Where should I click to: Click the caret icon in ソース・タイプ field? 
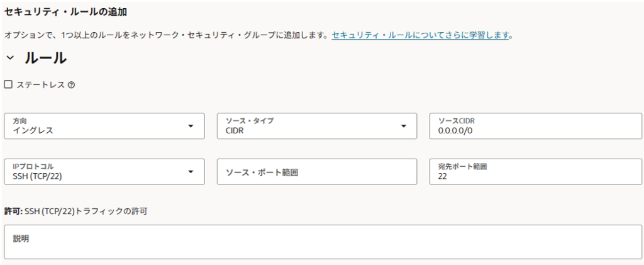click(x=404, y=127)
